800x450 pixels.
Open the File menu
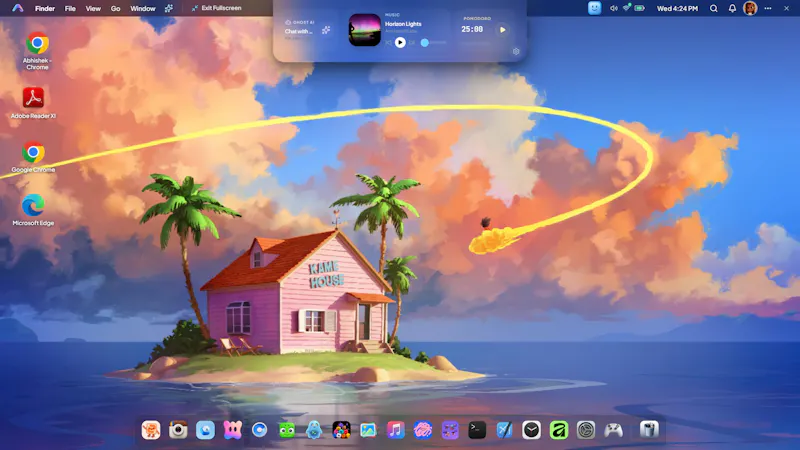click(x=70, y=8)
